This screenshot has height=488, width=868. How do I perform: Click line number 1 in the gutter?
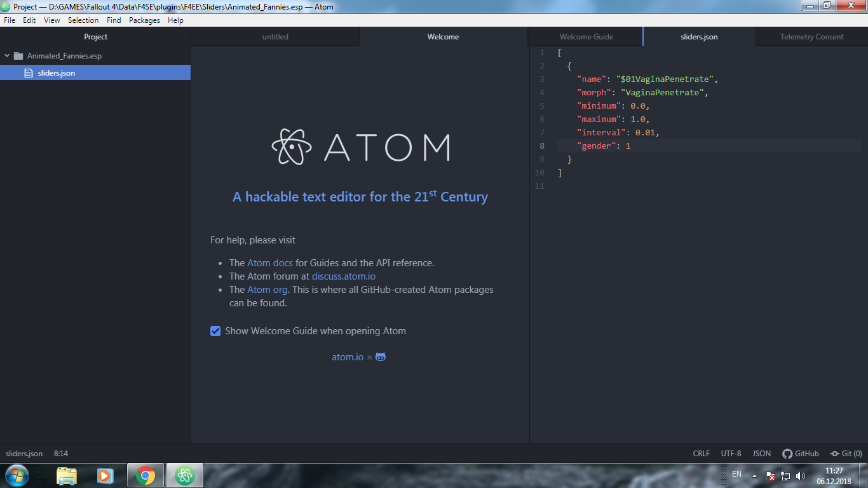pyautogui.click(x=541, y=53)
